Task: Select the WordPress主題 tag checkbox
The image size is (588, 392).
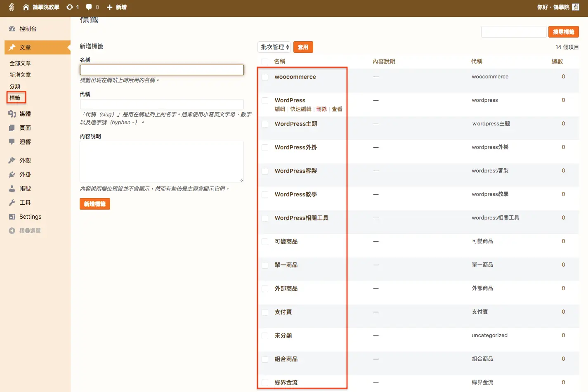Action: tap(265, 124)
